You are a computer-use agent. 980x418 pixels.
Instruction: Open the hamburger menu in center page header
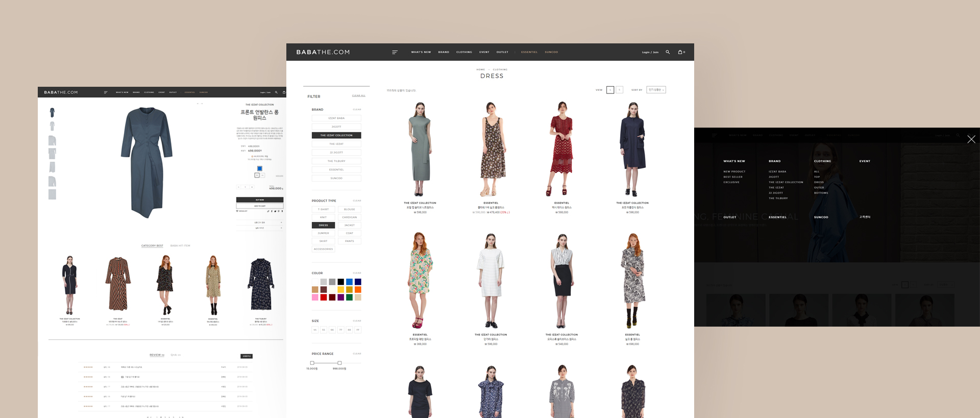(x=395, y=52)
